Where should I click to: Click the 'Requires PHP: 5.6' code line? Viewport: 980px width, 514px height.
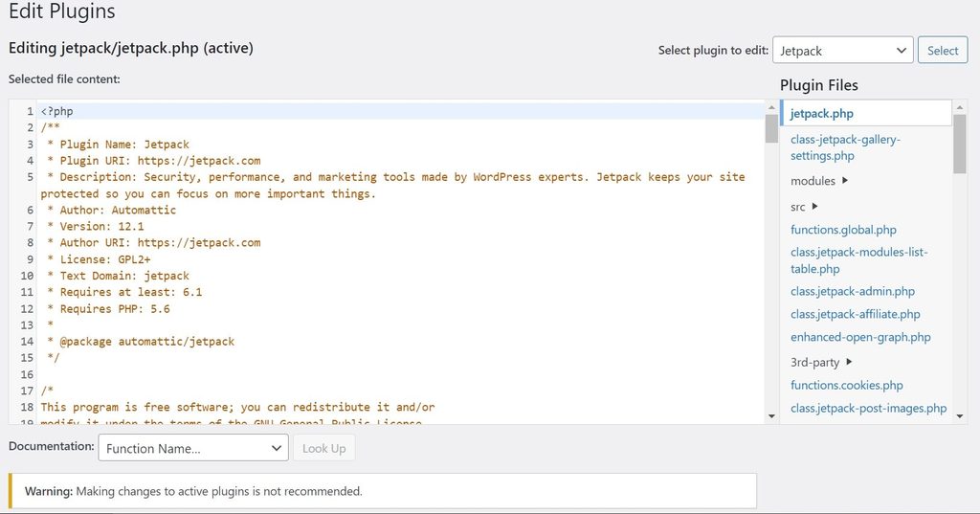108,309
